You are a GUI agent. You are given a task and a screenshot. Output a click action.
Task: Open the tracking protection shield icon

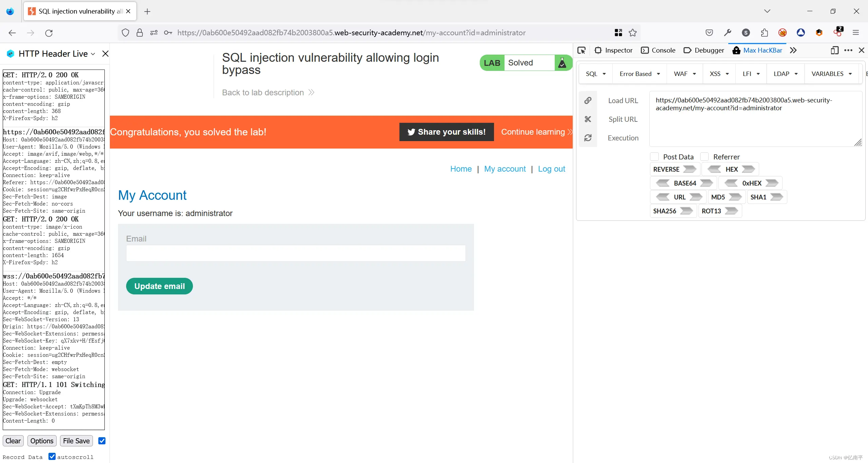pos(125,33)
